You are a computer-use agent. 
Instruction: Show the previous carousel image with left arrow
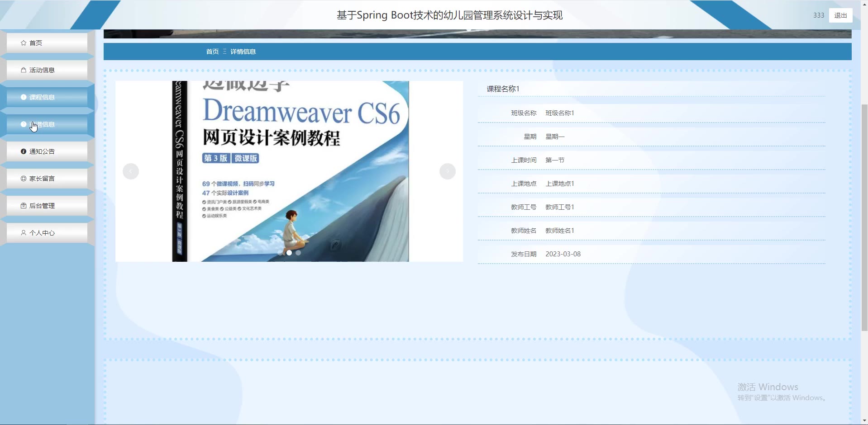pos(131,171)
